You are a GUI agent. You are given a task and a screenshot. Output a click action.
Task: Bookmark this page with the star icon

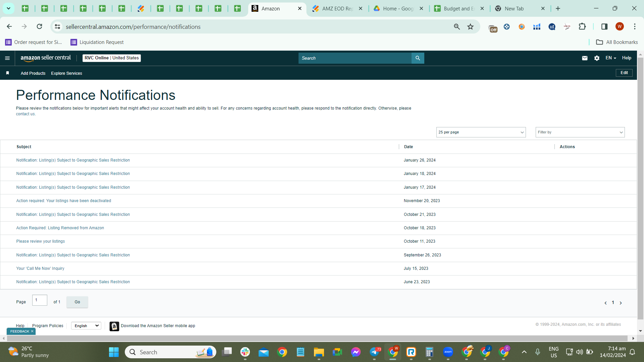point(470,26)
